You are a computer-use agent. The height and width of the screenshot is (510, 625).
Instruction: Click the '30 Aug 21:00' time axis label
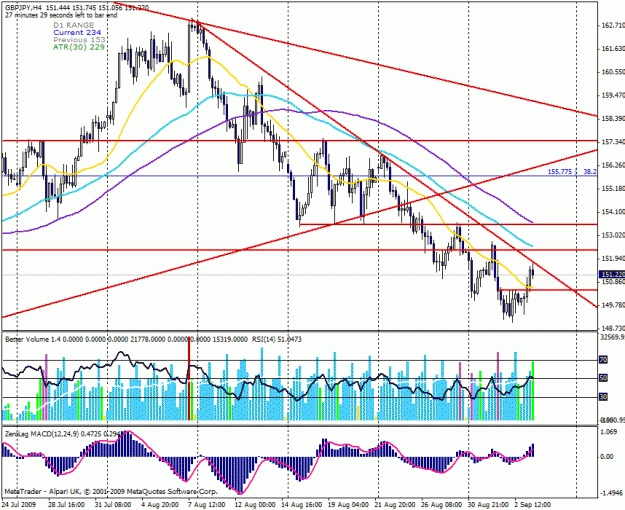[x=489, y=505]
